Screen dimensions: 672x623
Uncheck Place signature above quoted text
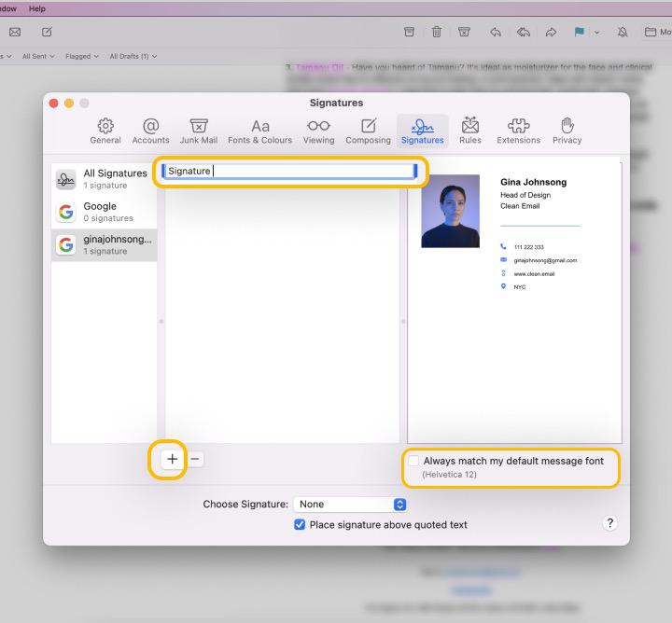click(x=300, y=525)
